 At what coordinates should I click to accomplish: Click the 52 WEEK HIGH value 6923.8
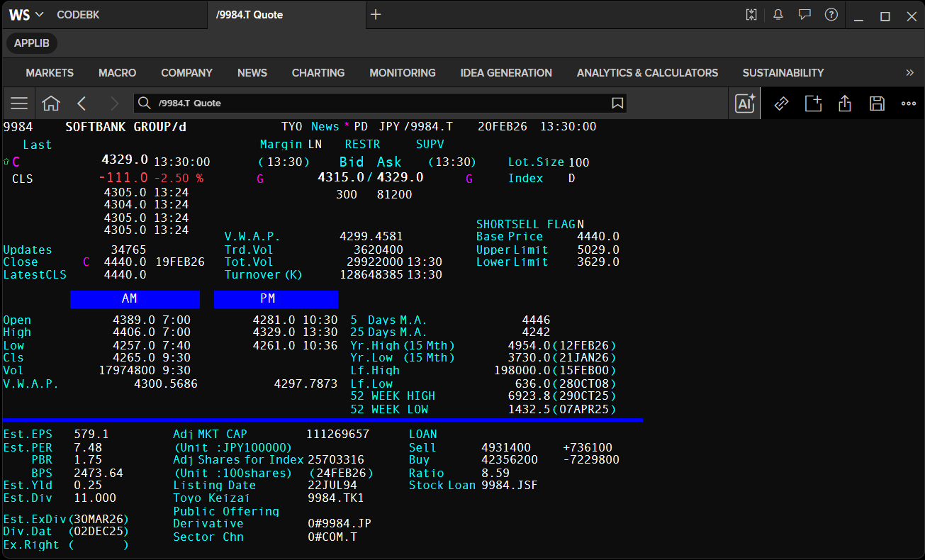[x=529, y=396]
